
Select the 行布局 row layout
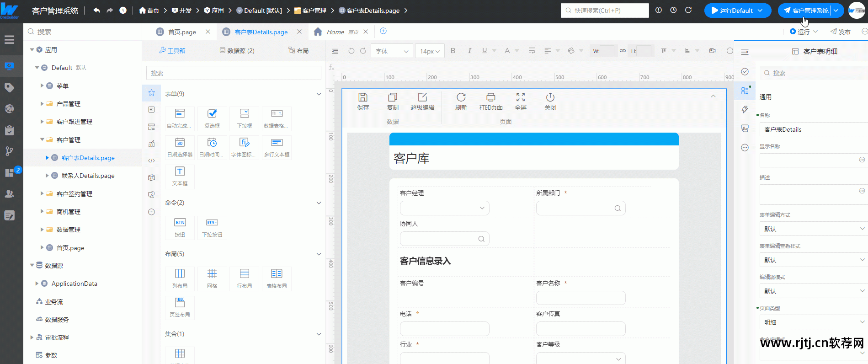coord(245,278)
